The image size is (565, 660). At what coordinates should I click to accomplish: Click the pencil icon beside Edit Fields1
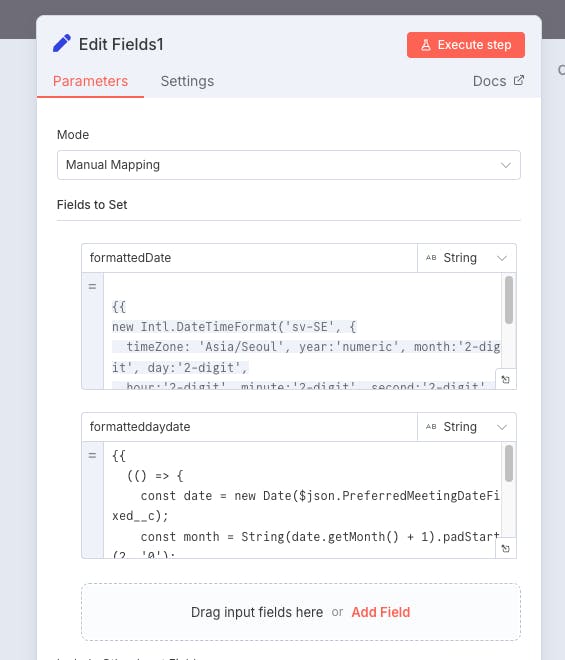[x=61, y=43]
